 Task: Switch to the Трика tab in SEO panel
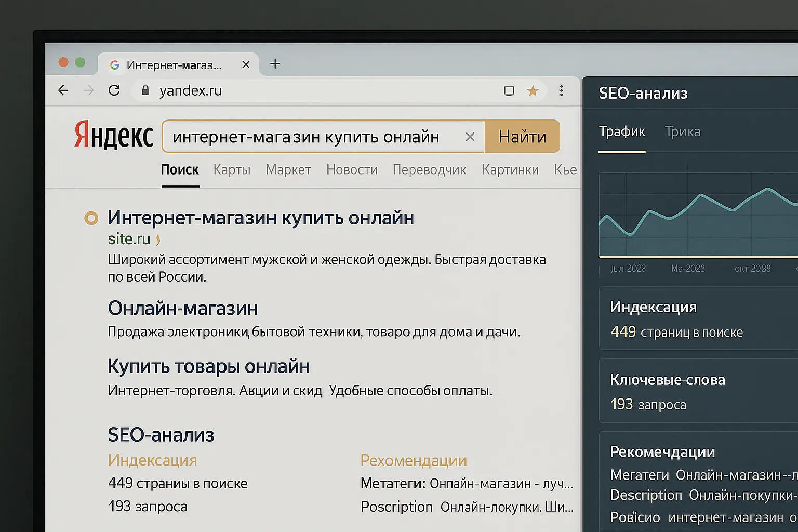click(x=683, y=131)
